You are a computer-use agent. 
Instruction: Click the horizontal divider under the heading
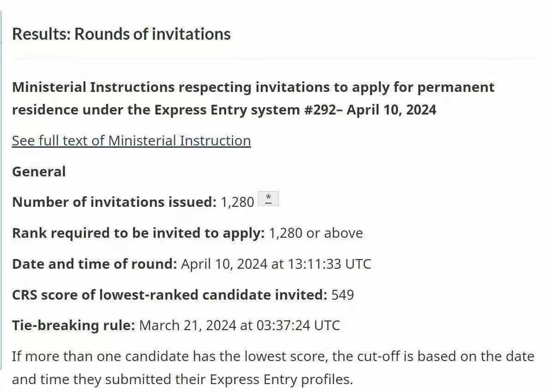coord(275,57)
